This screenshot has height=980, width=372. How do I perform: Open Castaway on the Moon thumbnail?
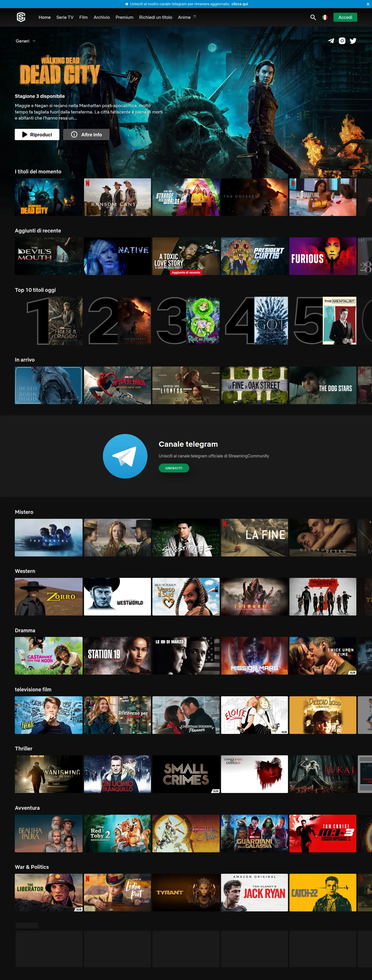48,655
